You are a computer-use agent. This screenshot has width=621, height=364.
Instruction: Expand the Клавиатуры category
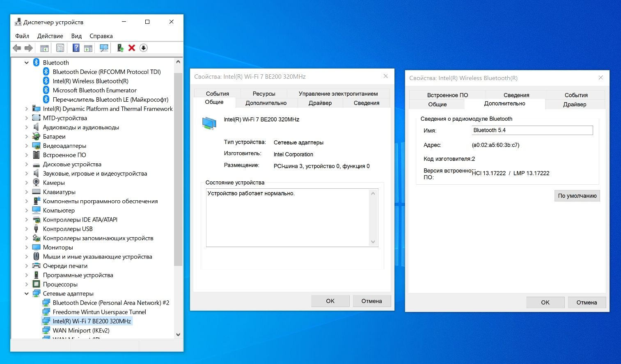[x=27, y=192]
